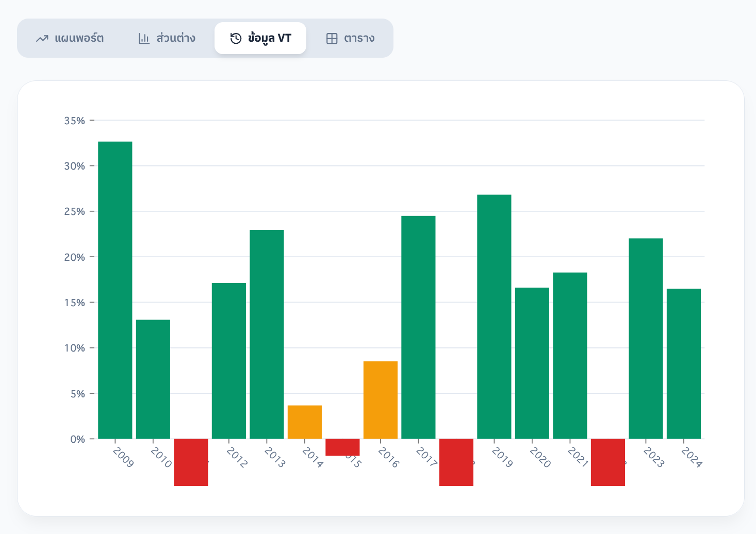This screenshot has width=756, height=534.
Task: Click the orange 2016 bar
Action: 381,400
